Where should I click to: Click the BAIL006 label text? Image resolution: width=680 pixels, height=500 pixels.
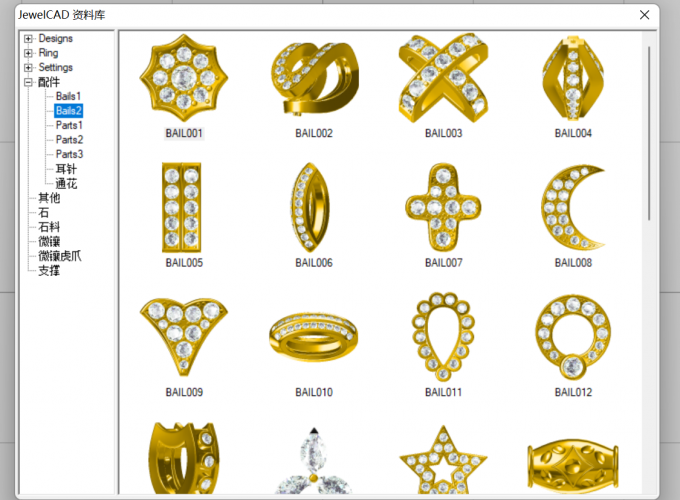[x=314, y=263]
